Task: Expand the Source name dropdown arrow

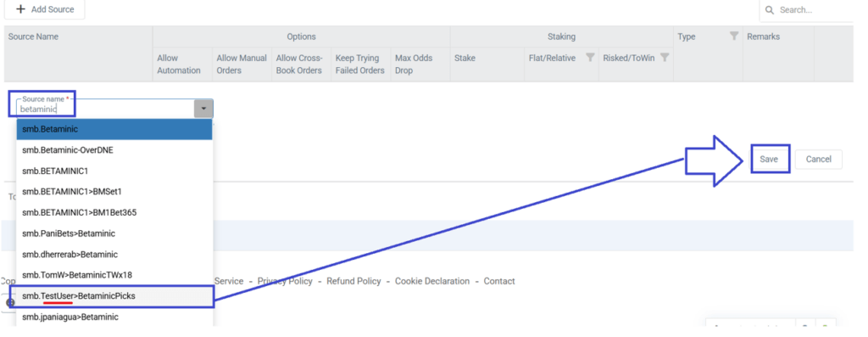Action: pyautogui.click(x=203, y=109)
